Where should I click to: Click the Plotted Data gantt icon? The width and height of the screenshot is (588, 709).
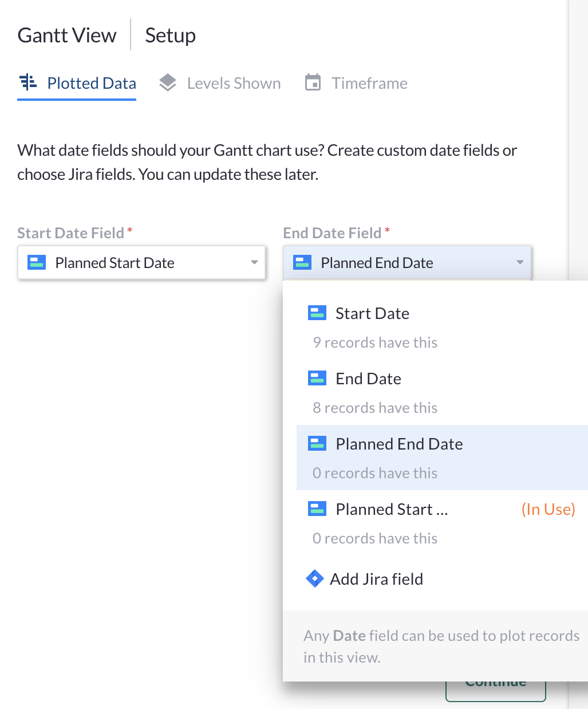point(28,82)
